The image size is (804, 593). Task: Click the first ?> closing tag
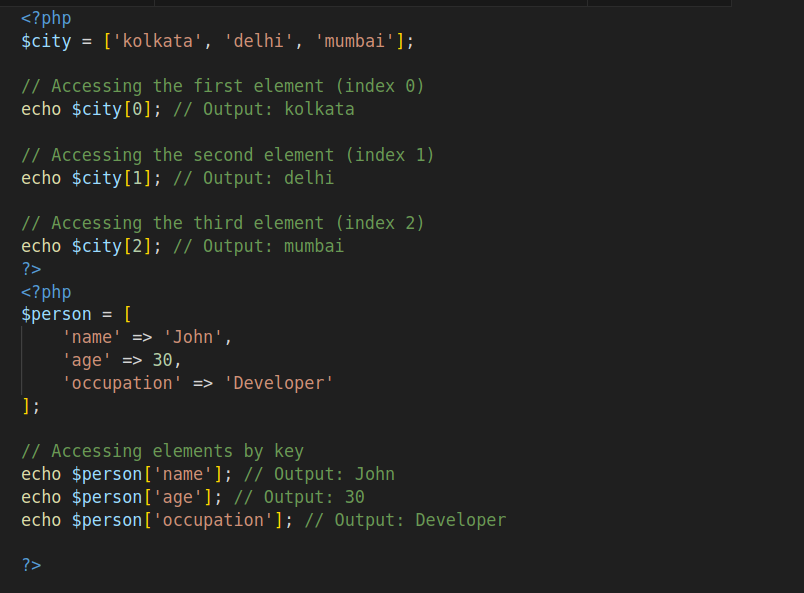pos(31,269)
